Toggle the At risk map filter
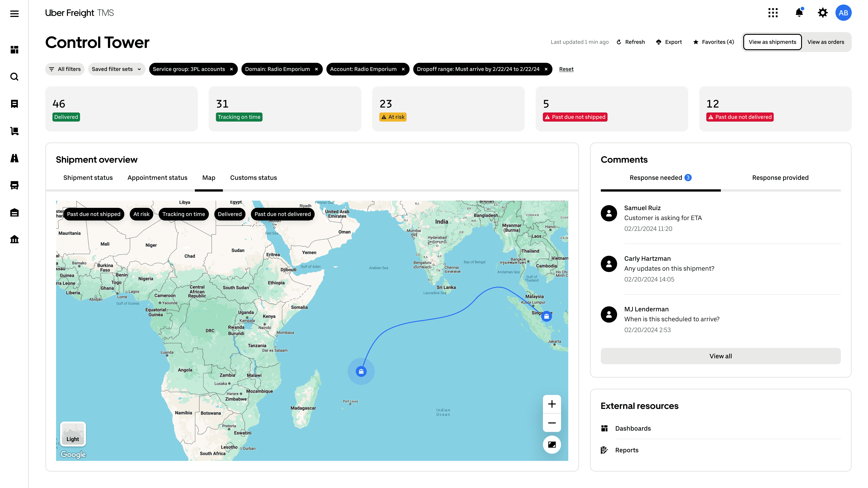 (x=141, y=214)
